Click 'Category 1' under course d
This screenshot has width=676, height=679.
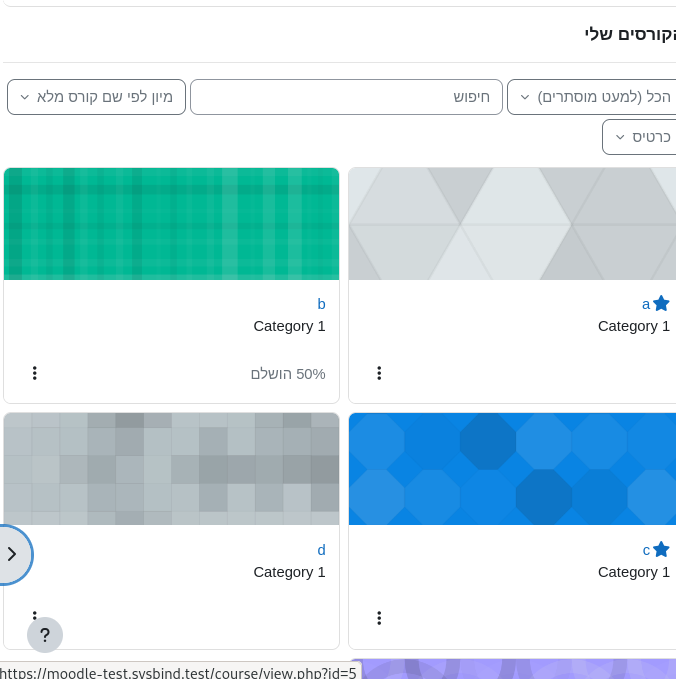pos(289,572)
